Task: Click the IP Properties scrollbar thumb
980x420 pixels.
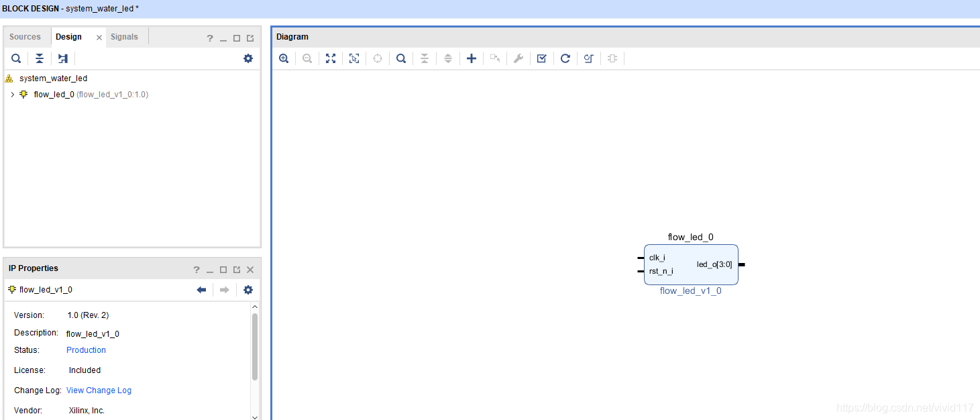Action: click(255, 346)
